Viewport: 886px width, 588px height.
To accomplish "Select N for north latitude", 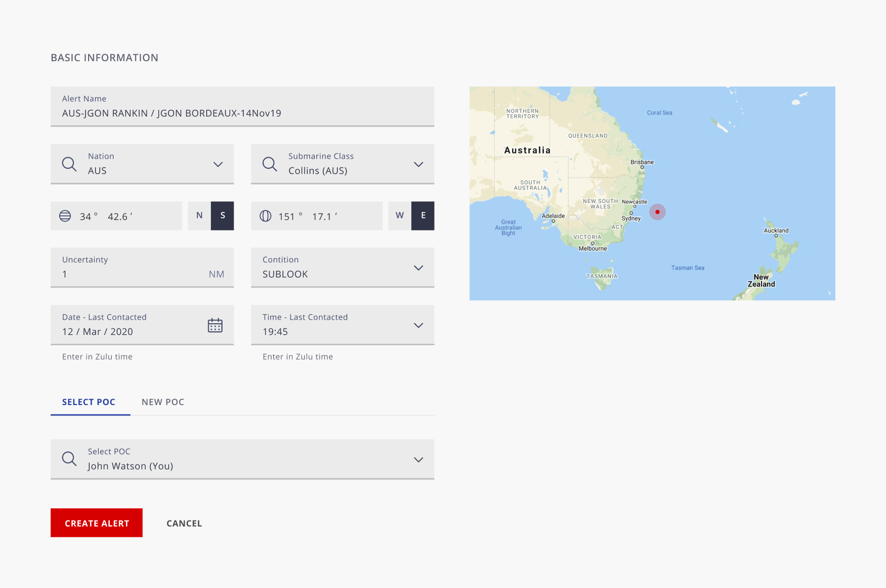I will point(199,216).
